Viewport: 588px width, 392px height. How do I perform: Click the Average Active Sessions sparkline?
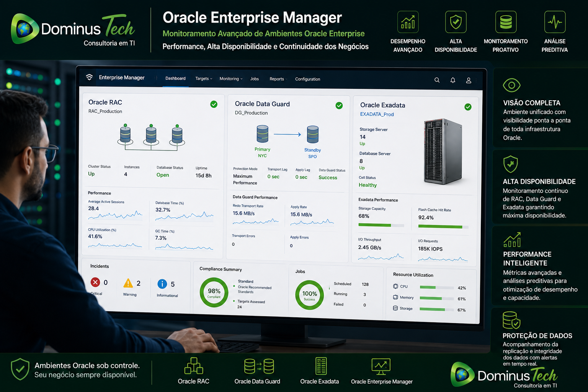115,215
